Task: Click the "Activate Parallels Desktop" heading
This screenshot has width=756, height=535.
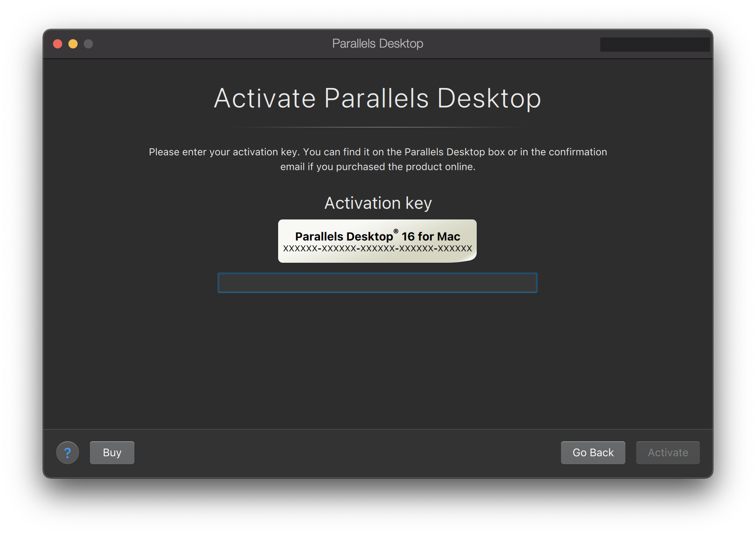Action: (378, 98)
